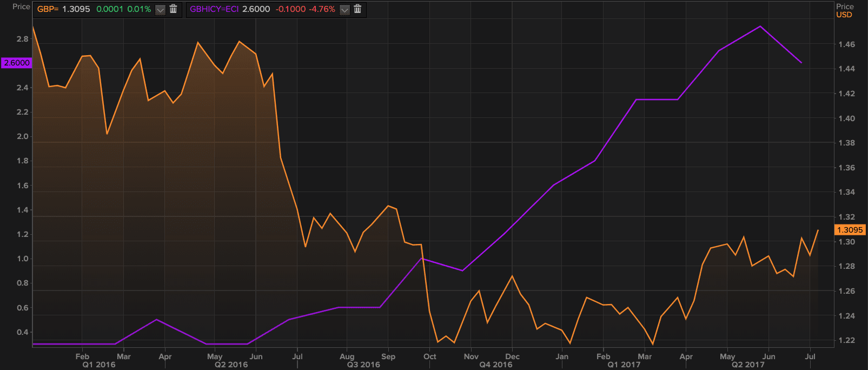Screen dimensions: 868x370
Task: Select the Q1 2016 quarter label
Action: pos(99,365)
